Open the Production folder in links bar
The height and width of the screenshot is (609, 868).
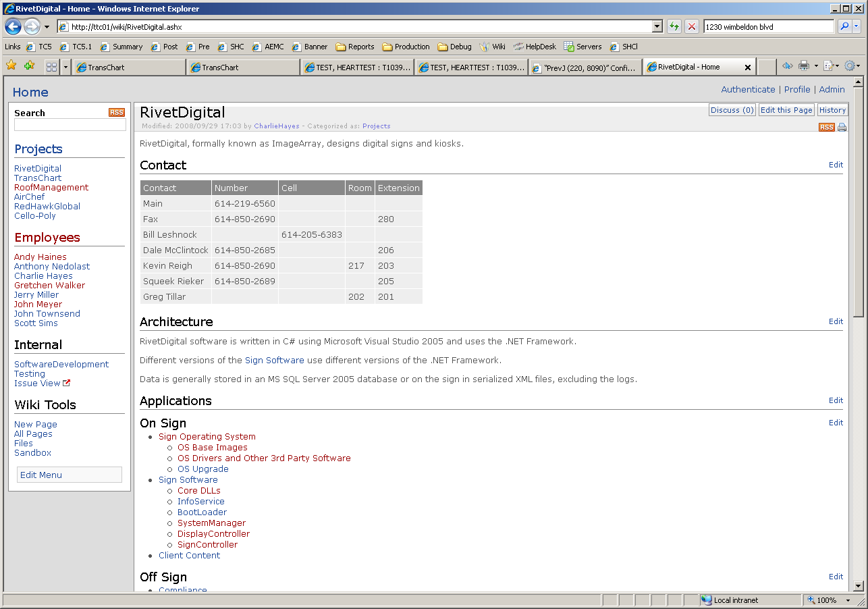click(406, 47)
